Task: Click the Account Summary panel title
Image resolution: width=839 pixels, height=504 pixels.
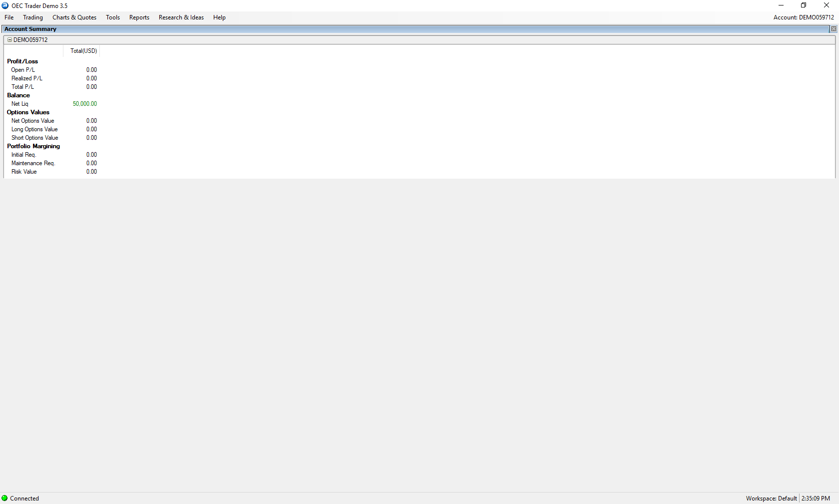Action: (x=30, y=29)
